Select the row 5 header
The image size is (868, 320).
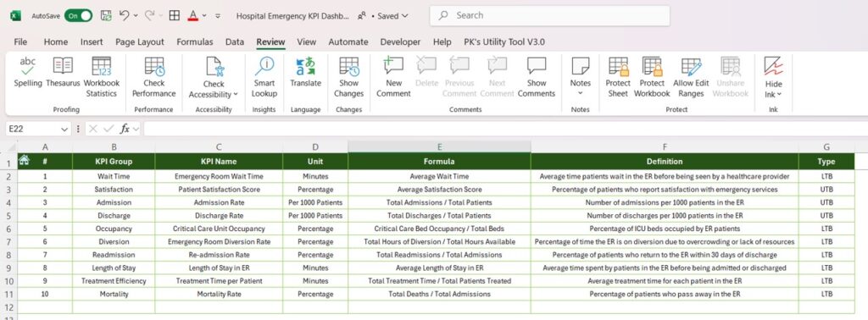tap(8, 216)
